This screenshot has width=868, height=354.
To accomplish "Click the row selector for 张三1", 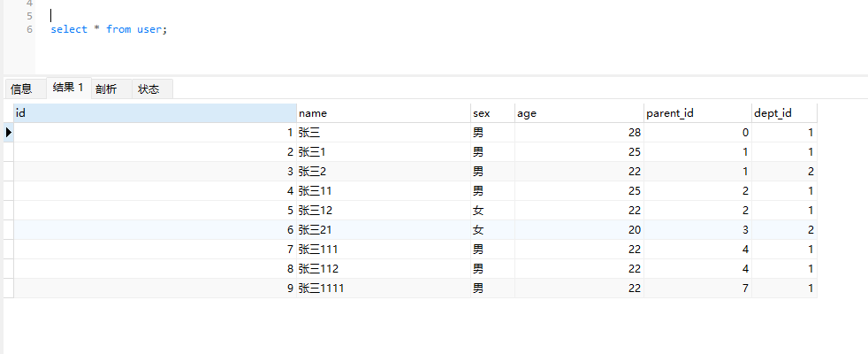I will 8,152.
